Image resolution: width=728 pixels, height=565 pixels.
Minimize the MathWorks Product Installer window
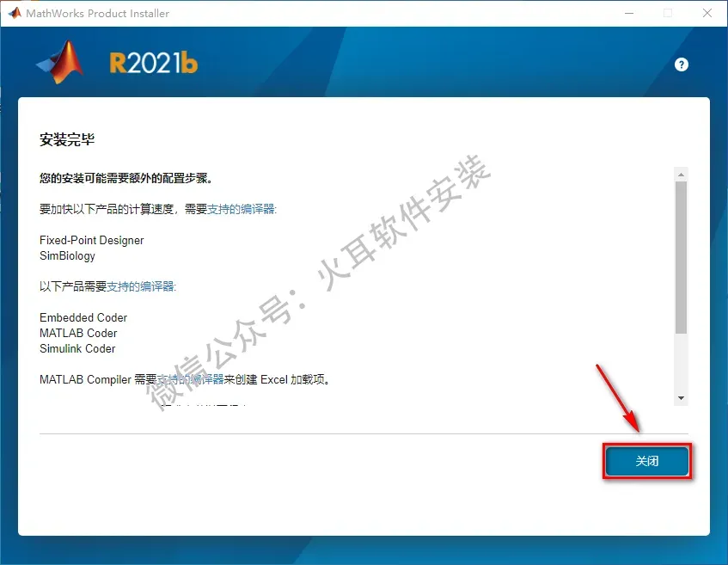629,13
